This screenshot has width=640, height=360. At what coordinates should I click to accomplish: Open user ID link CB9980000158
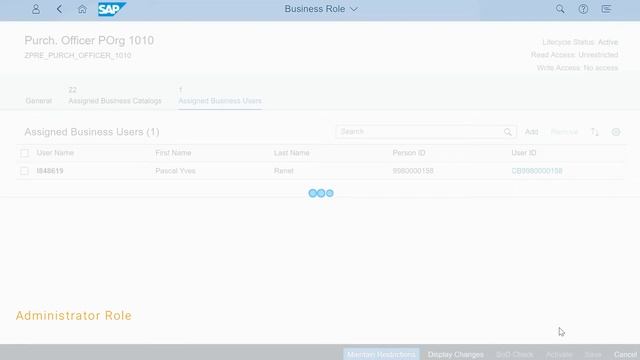537,171
